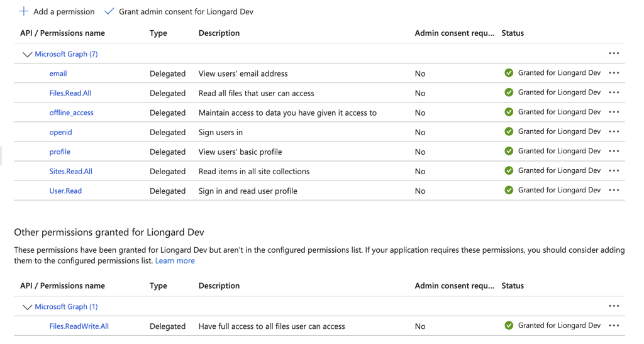Click green granted status icon for User.Read
The width and height of the screenshot is (644, 344).
coord(509,190)
